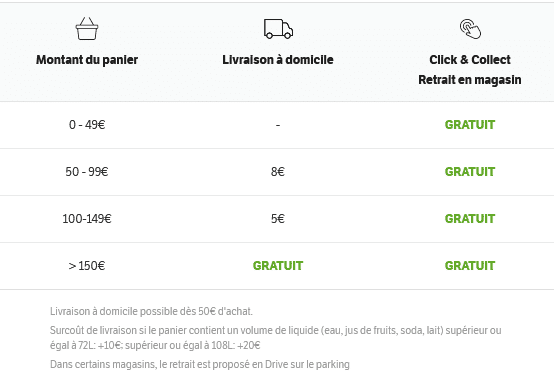
Task: Click the note about delivery from 50€
Action: pos(151,311)
